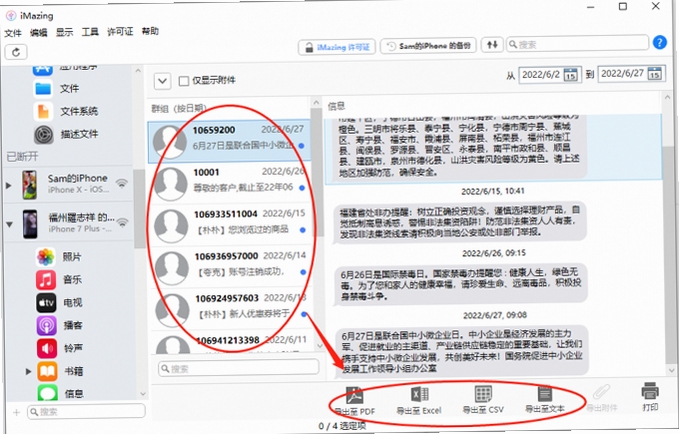Expand the 书籍 tree item arrow
679x434 pixels.
coord(28,371)
